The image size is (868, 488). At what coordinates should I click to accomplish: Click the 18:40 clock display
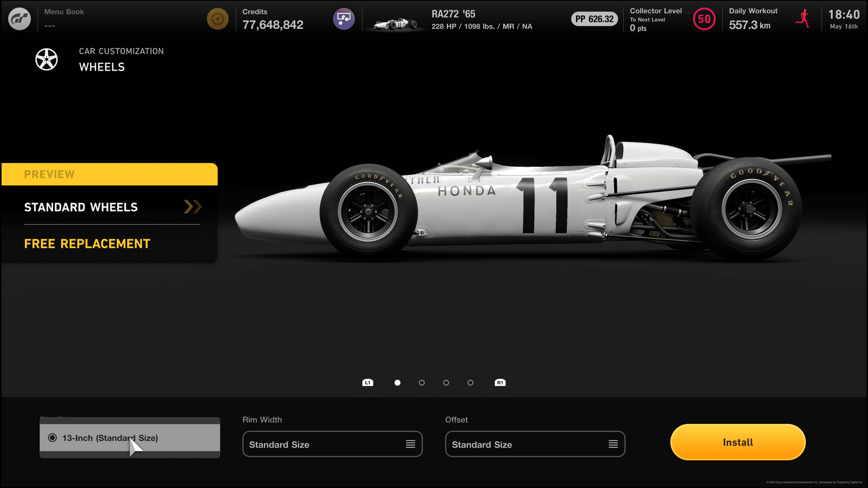pos(844,14)
